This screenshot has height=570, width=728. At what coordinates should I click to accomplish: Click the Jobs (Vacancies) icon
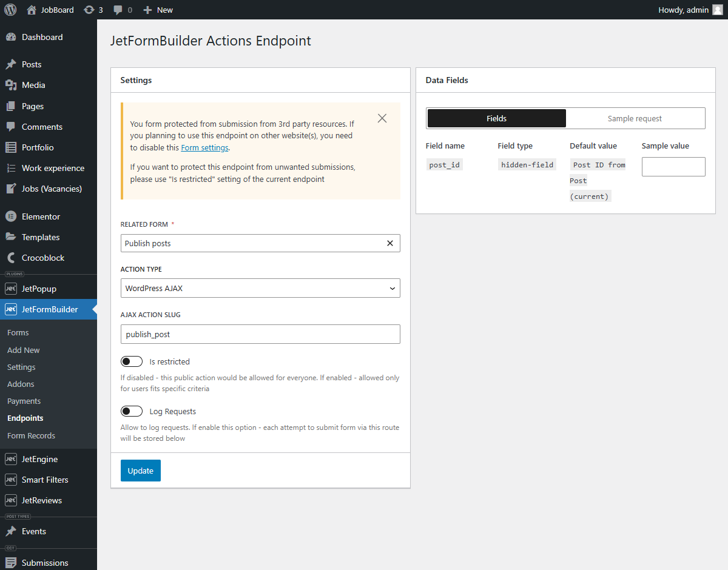(x=11, y=189)
